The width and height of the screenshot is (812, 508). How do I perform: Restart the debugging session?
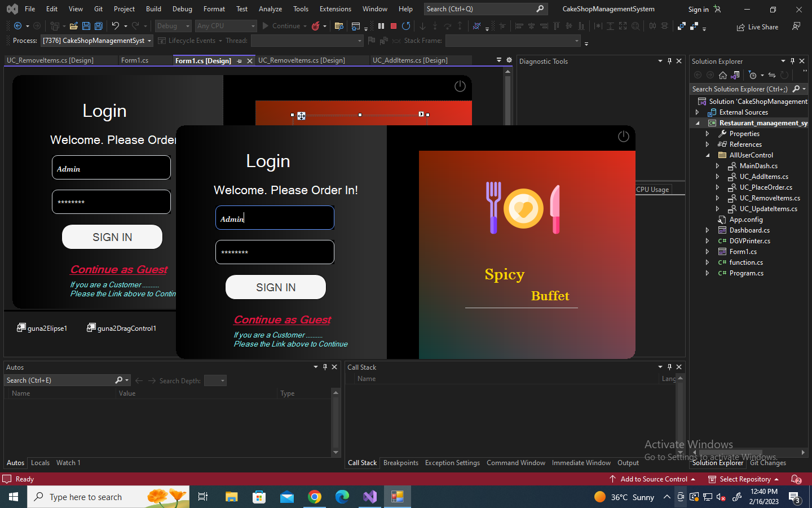click(x=406, y=26)
